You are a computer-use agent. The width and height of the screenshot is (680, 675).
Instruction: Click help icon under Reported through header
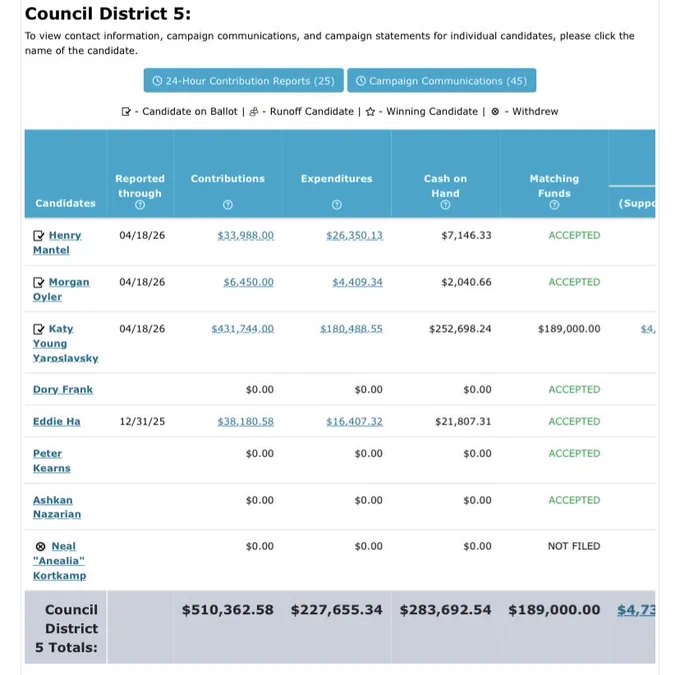click(140, 205)
